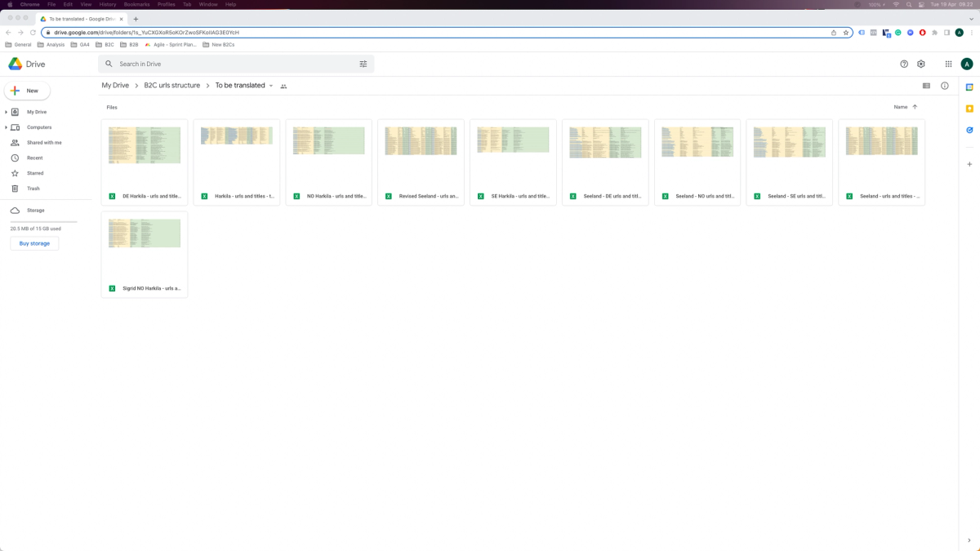Get add-ons plus icon in side panel
The image size is (980, 551).
point(969,164)
